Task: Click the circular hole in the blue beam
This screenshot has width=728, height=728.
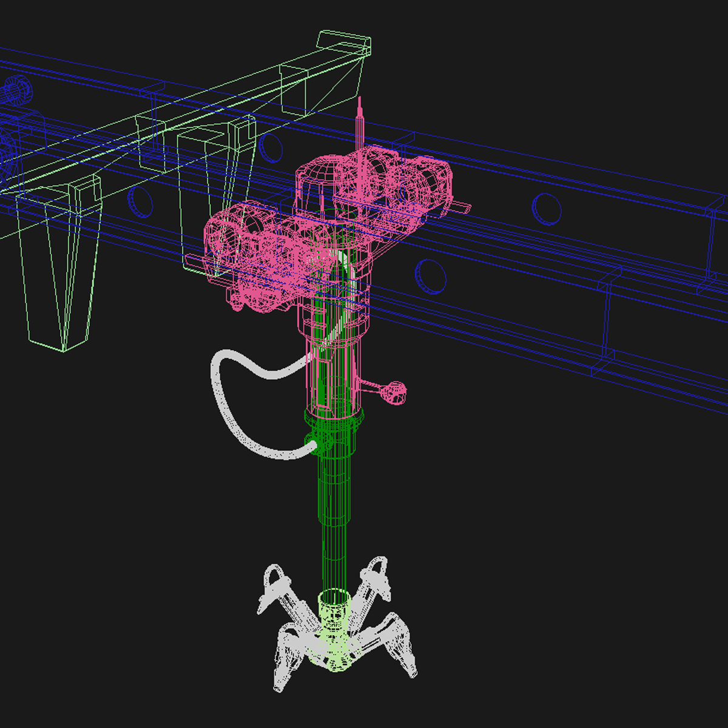Action: coord(546,209)
